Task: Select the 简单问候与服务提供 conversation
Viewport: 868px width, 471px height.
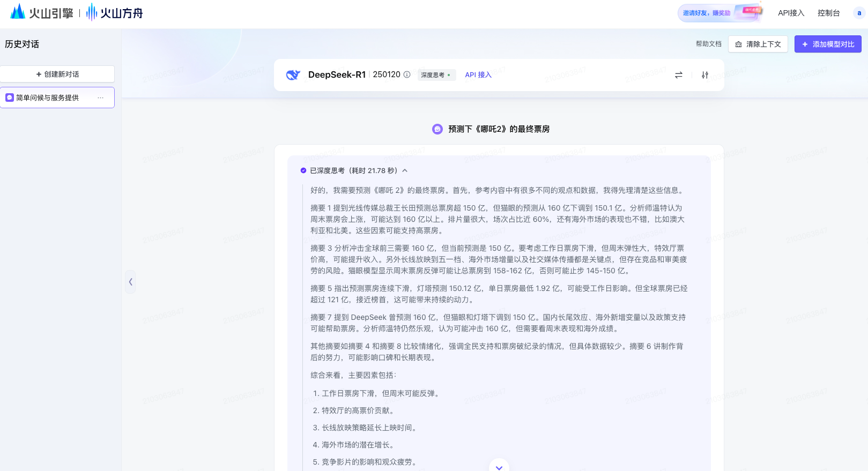Action: 47,98
